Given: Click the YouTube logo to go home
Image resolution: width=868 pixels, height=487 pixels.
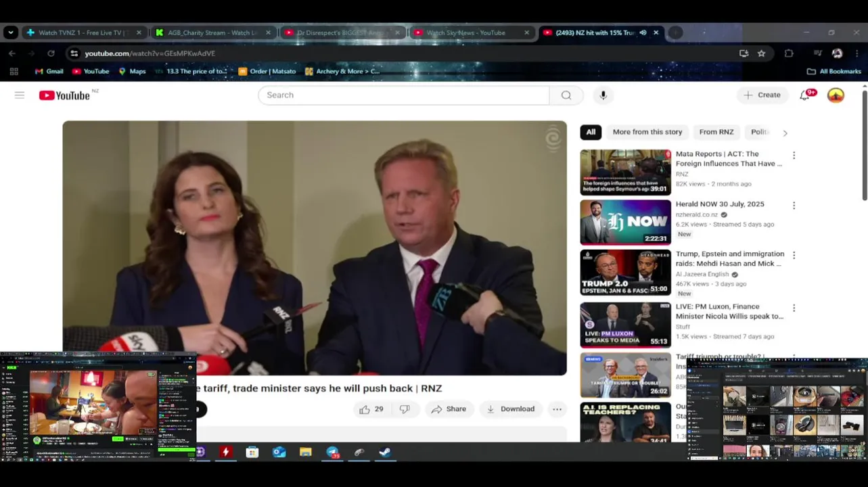Looking at the screenshot, I should pyautogui.click(x=64, y=95).
